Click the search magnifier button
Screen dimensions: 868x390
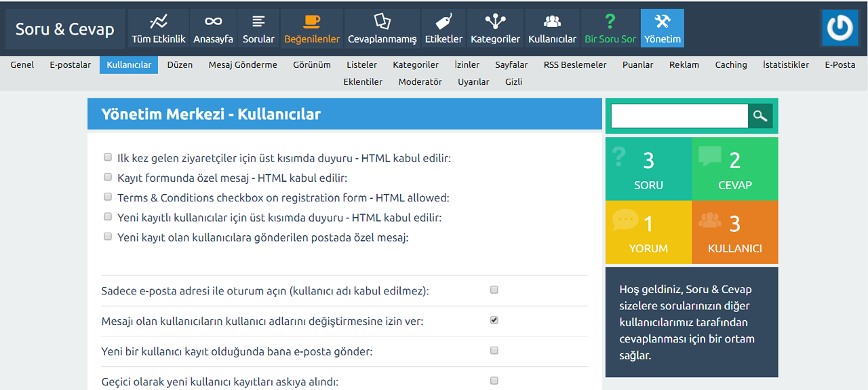[x=760, y=116]
